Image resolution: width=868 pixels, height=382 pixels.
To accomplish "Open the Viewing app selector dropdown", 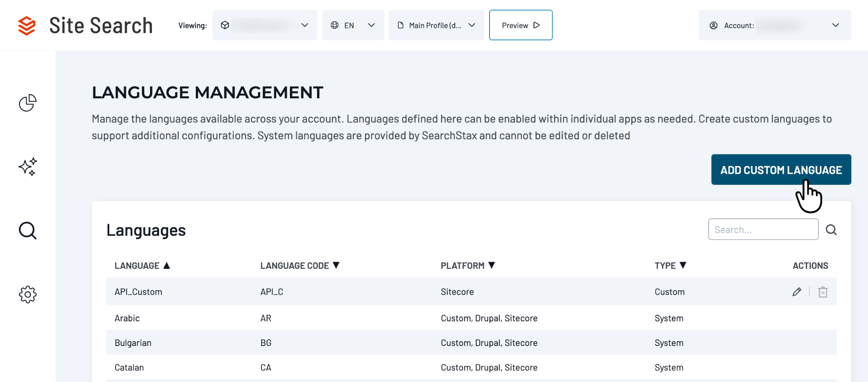I will 264,25.
